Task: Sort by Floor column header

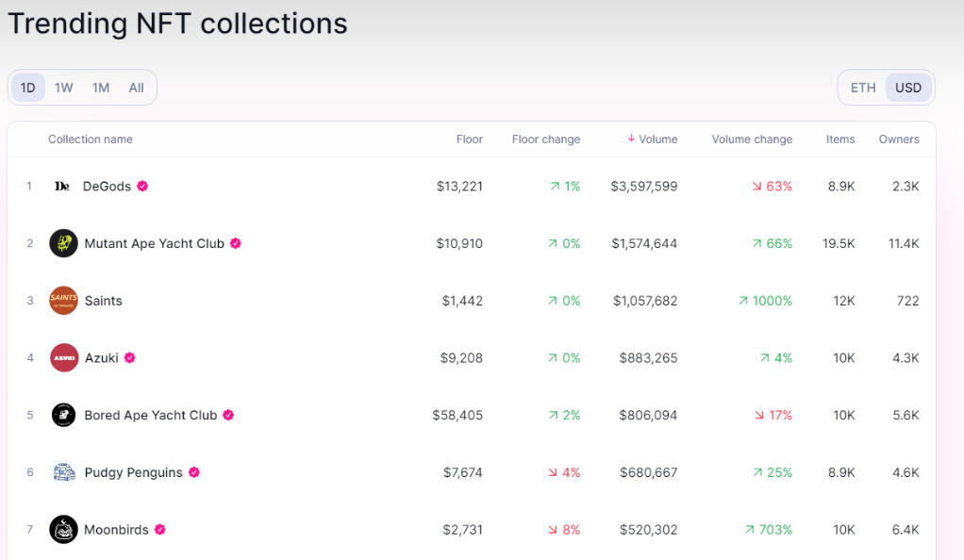Action: (469, 140)
